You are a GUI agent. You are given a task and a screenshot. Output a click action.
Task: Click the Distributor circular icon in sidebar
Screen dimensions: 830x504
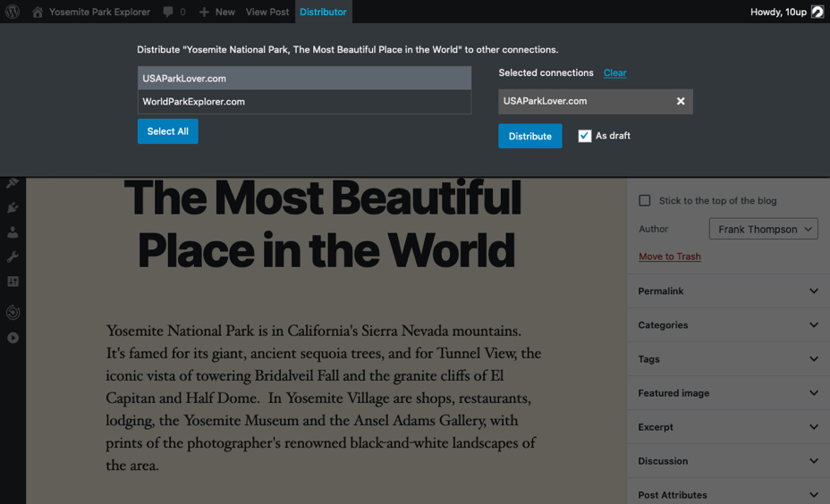click(x=13, y=312)
